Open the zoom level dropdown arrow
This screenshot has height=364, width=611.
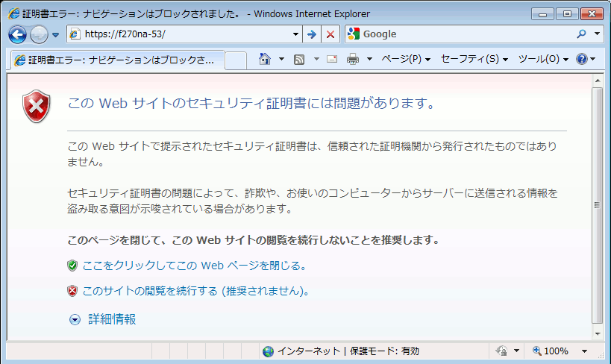tap(584, 351)
